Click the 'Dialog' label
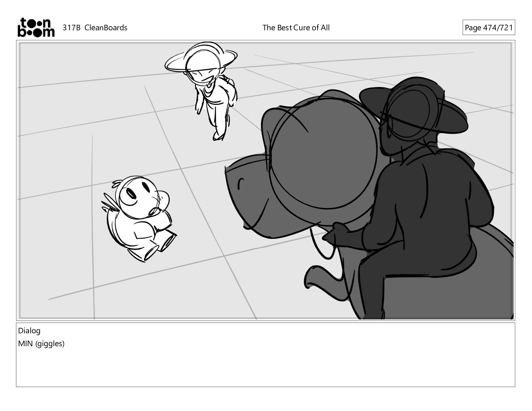The height and width of the screenshot is (411, 532). [x=29, y=331]
